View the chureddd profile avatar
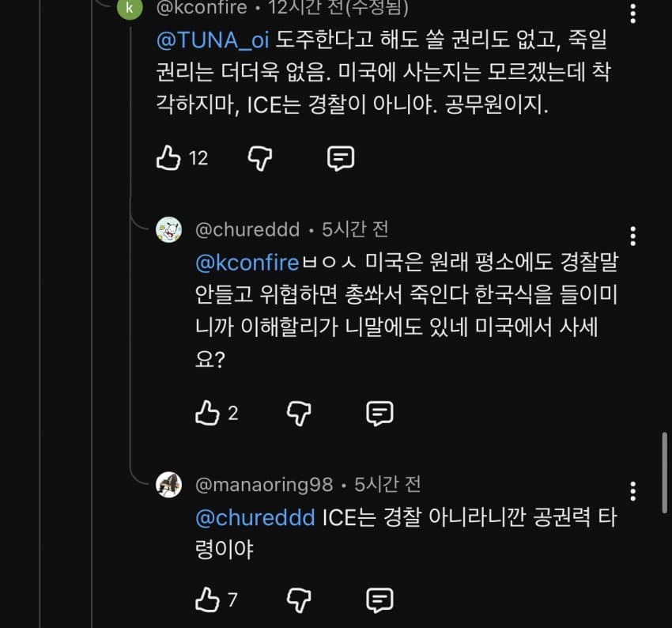The width and height of the screenshot is (672, 628). (168, 229)
